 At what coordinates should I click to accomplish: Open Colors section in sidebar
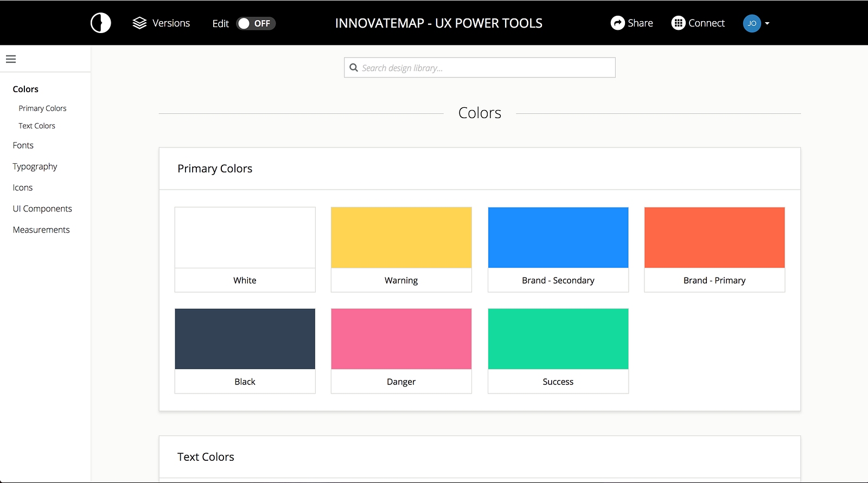(x=25, y=89)
